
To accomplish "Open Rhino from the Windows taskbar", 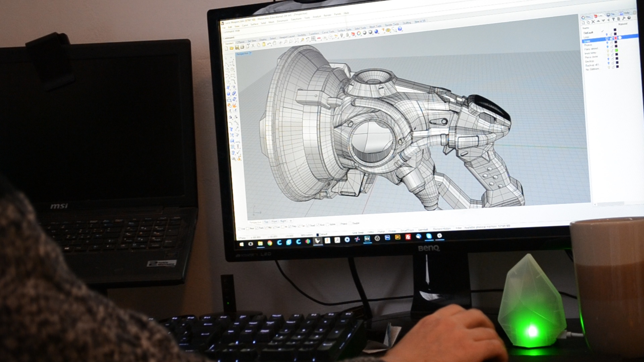I will (318, 241).
